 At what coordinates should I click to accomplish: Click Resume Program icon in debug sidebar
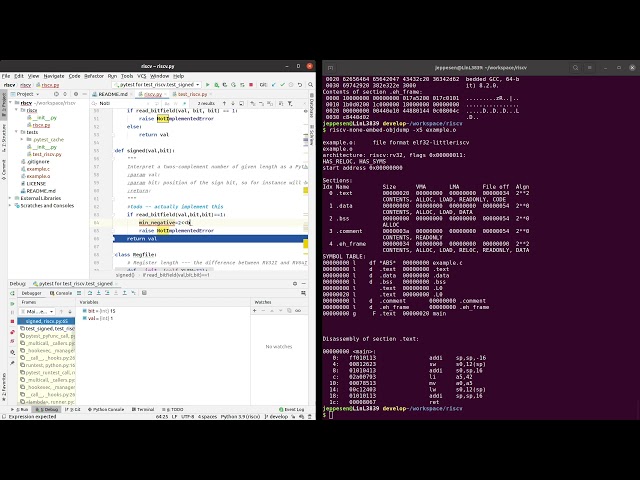[x=12, y=304]
